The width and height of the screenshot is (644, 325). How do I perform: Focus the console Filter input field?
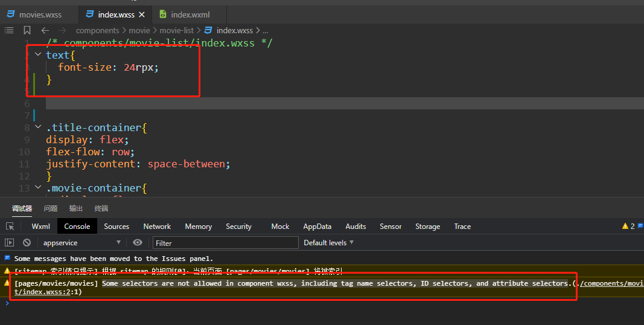click(226, 243)
